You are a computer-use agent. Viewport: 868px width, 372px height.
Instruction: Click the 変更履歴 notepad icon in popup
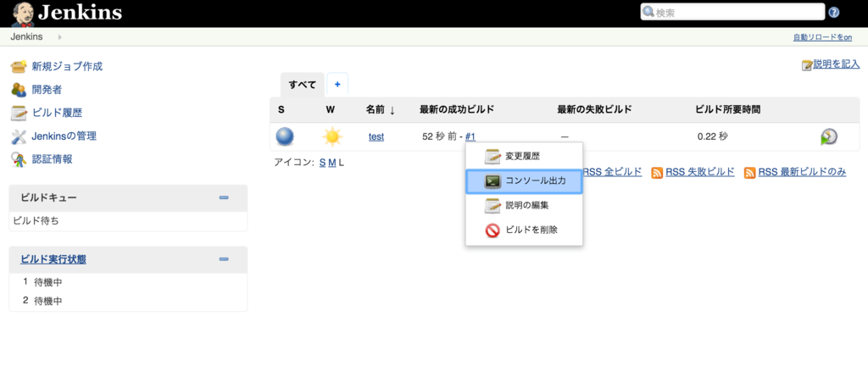pos(492,157)
